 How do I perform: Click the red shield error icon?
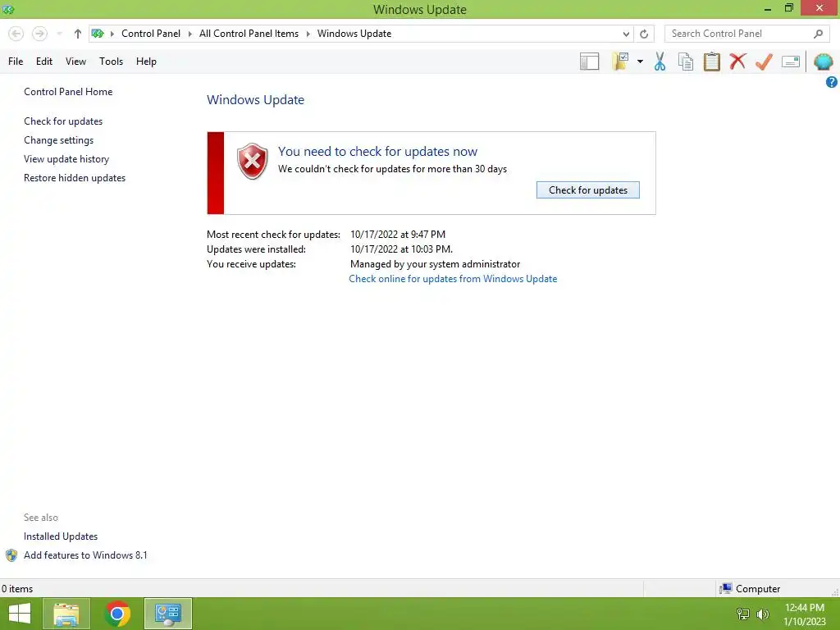[x=253, y=161]
